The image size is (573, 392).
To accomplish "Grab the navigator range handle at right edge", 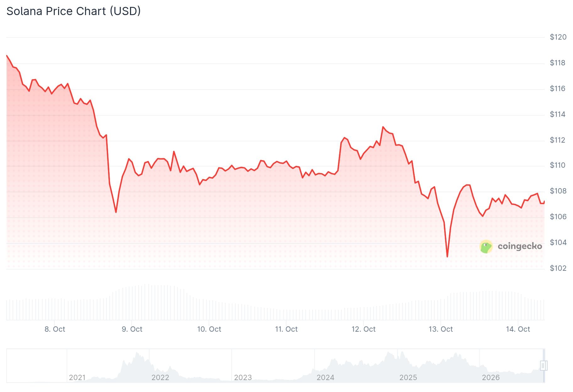I will click(x=544, y=366).
